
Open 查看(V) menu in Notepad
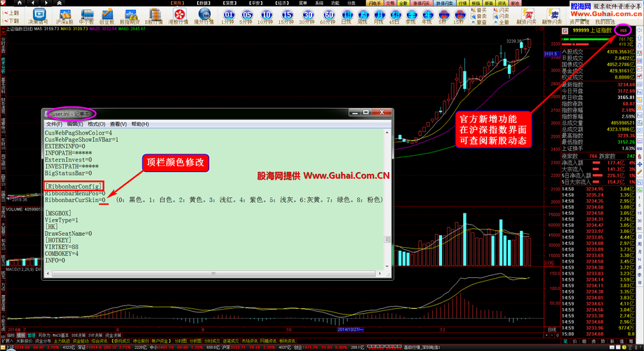118,124
